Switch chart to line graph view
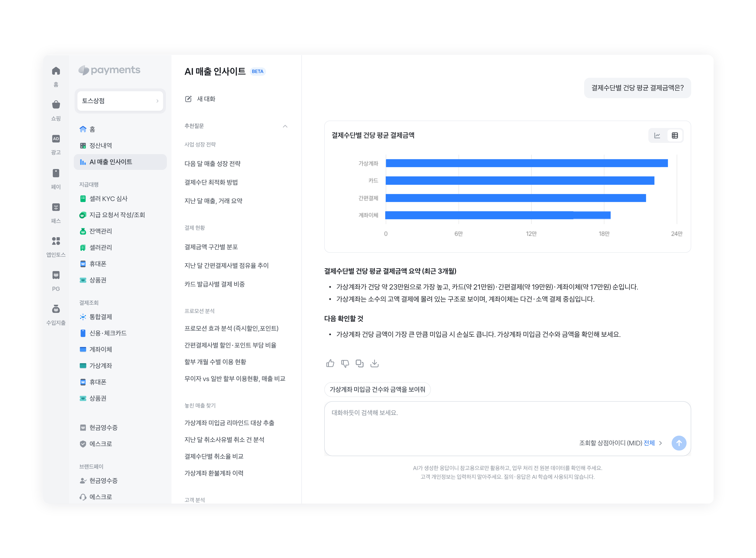The height and width of the screenshot is (558, 756). point(657,135)
